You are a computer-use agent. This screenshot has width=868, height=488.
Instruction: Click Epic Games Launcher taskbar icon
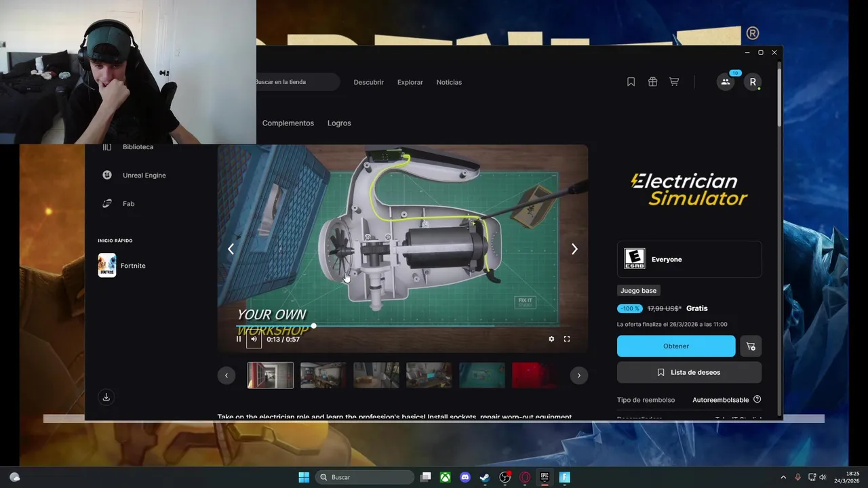(x=545, y=477)
